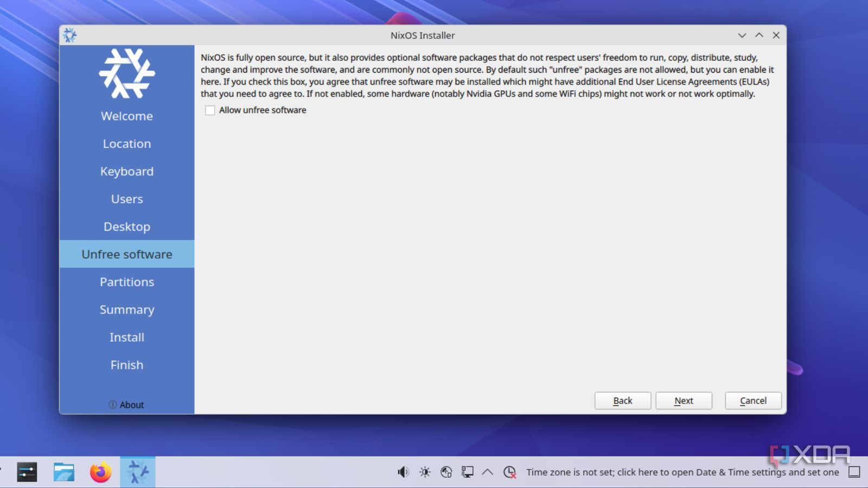This screenshot has width=868, height=488.
Task: Click the Allow unfree software label text
Action: click(x=263, y=110)
